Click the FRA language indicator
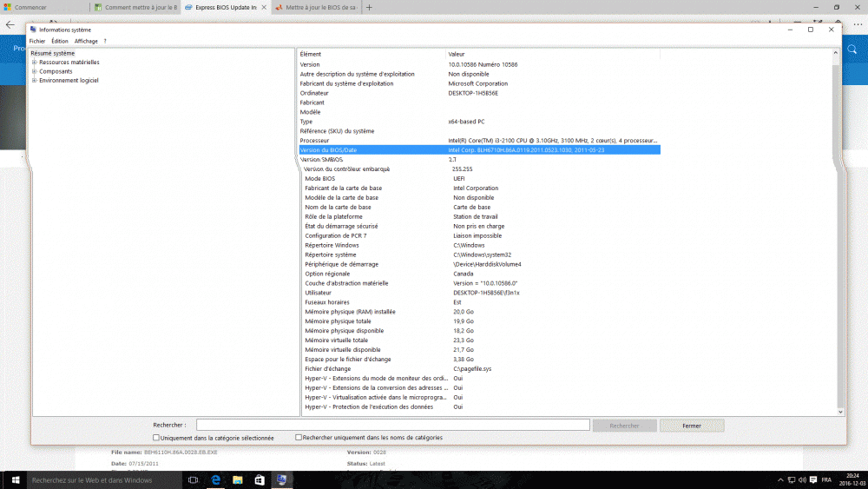Screen dimensions: 868x489 point(826,480)
